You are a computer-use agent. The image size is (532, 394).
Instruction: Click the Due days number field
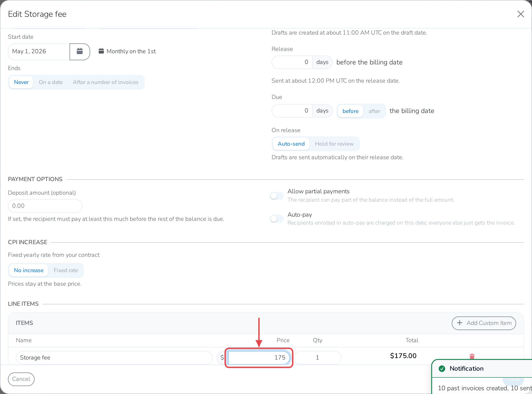292,111
